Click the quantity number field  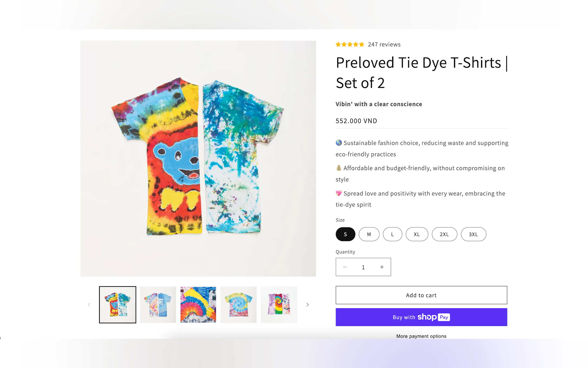point(363,267)
